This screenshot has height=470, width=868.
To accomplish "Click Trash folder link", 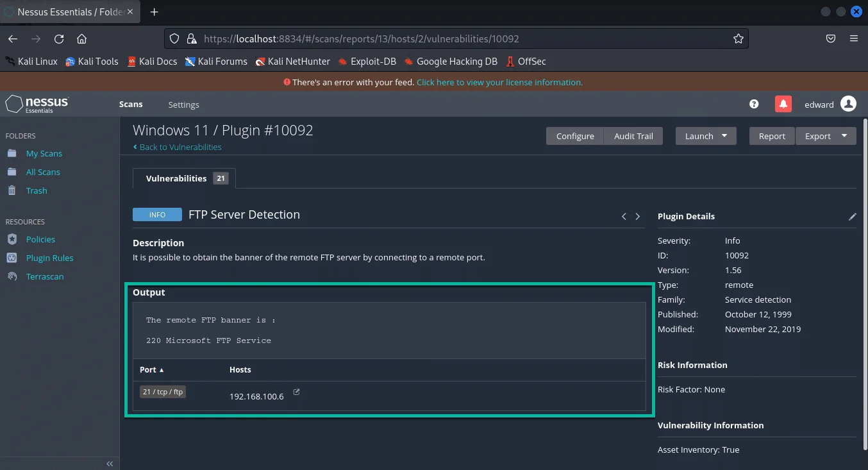I will (37, 190).
